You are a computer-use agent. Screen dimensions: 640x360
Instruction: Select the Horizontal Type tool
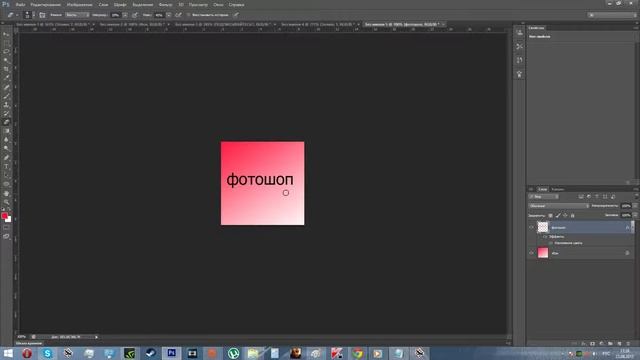[x=6, y=167]
